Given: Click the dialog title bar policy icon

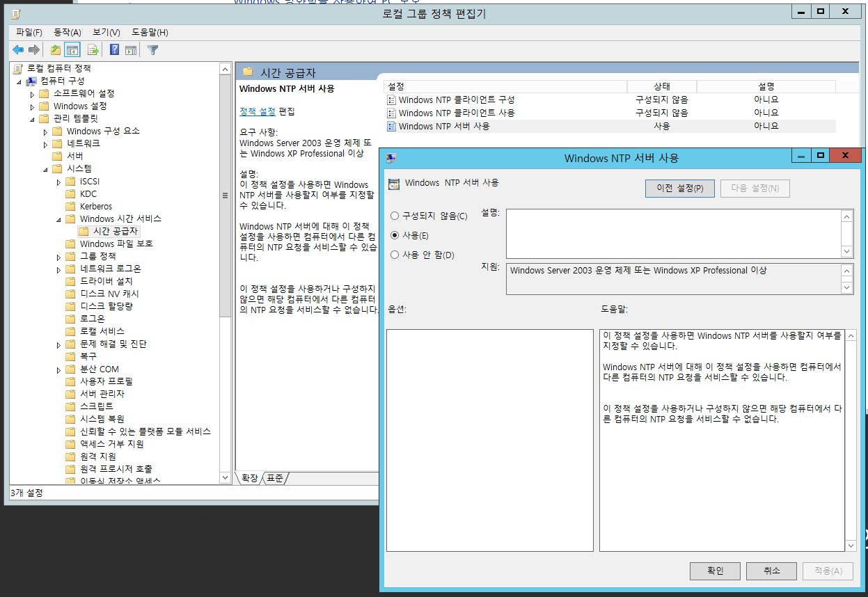Looking at the screenshot, I should click(x=391, y=158).
